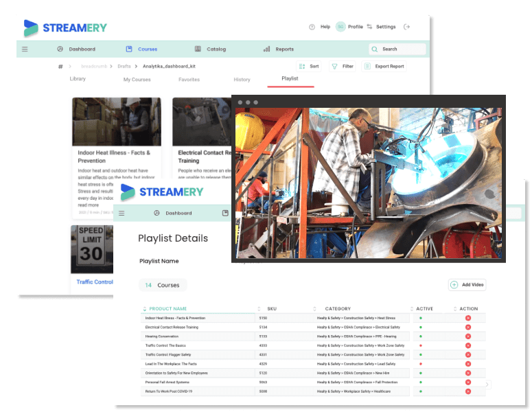This screenshot has width=532, height=412.
Task: Switch to the My Courses tab
Action: click(x=137, y=80)
